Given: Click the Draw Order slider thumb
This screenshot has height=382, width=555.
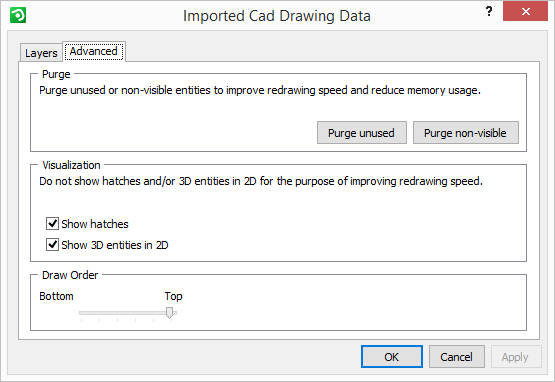Looking at the screenshot, I should [170, 313].
